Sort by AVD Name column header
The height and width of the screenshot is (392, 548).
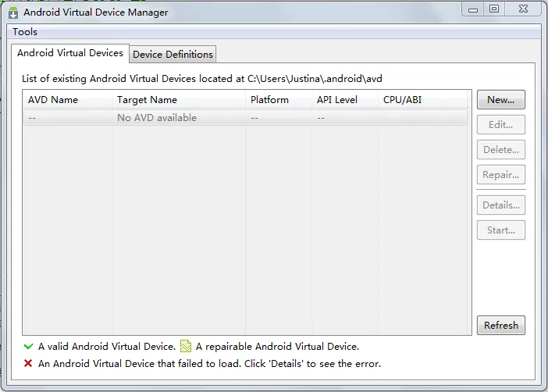coord(67,100)
